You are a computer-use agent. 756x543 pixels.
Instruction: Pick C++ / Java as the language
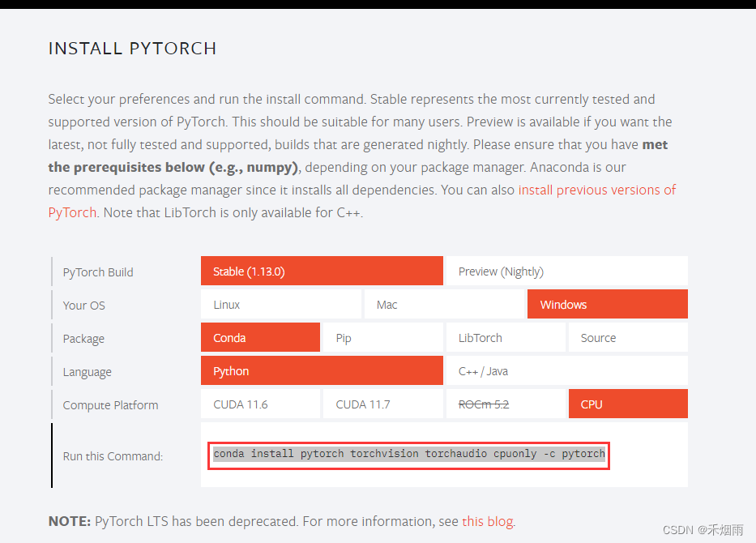567,371
